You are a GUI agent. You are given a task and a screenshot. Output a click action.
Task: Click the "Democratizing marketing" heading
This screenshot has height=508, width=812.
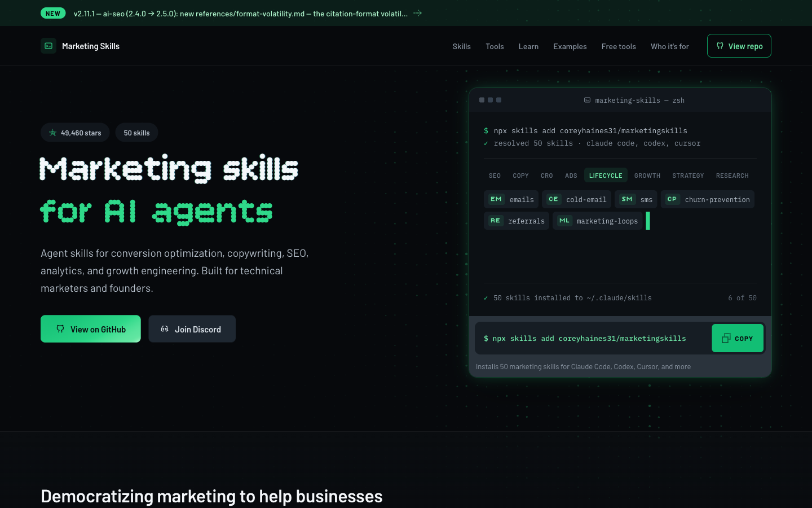click(211, 496)
